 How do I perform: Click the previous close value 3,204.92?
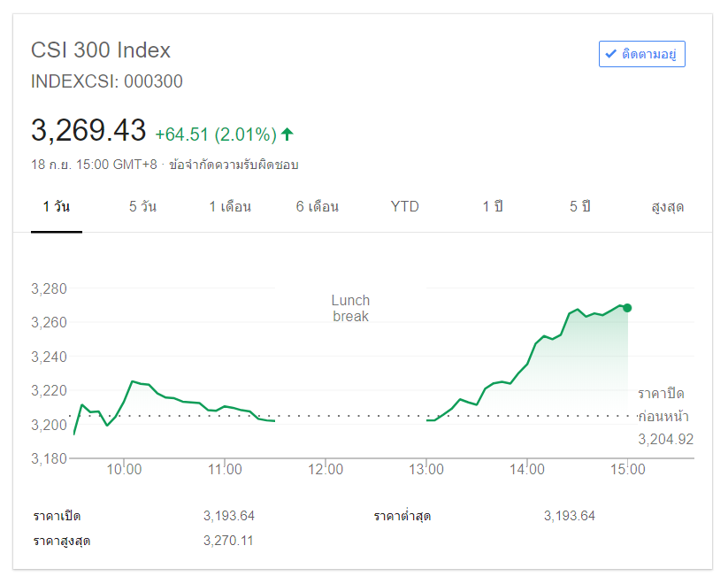[665, 439]
